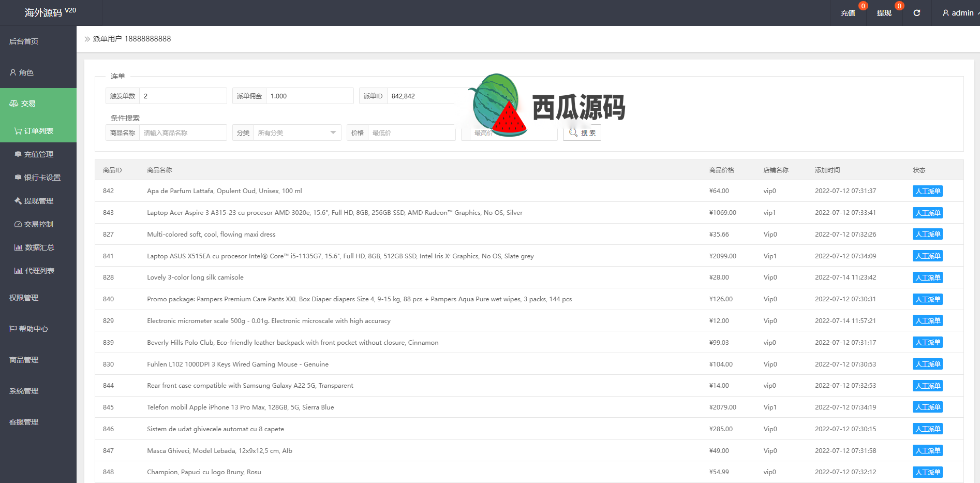Select 订单列表 in sidebar

pyautogui.click(x=38, y=131)
